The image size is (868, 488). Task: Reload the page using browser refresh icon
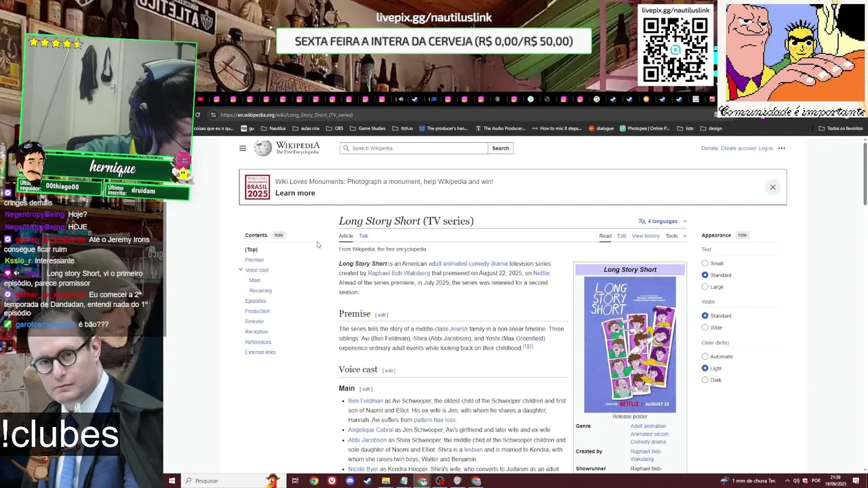[x=197, y=115]
